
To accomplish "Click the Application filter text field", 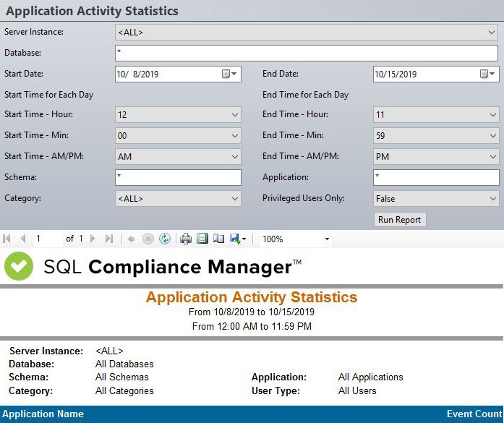I will pos(436,177).
